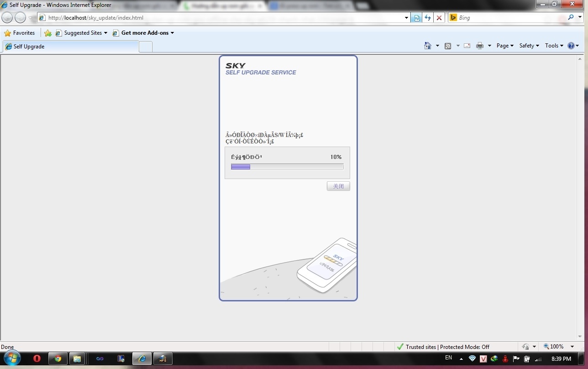Click the upgrade progress bar at 10%
588x369 pixels.
[287, 167]
